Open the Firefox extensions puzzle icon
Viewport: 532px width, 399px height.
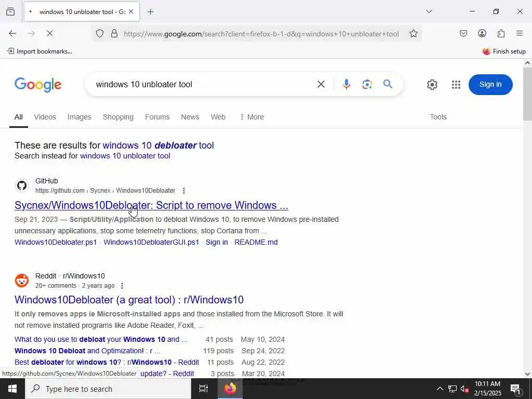click(x=501, y=33)
